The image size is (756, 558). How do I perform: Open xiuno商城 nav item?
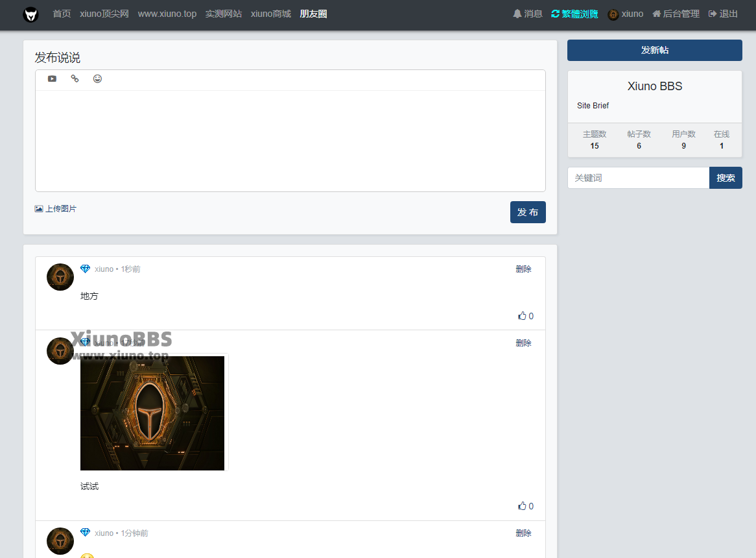(271, 14)
